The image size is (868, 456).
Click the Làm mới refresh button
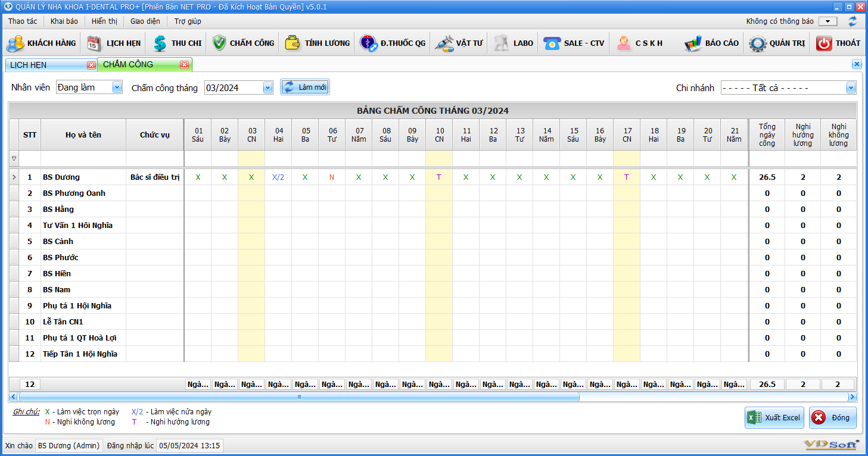(x=305, y=88)
